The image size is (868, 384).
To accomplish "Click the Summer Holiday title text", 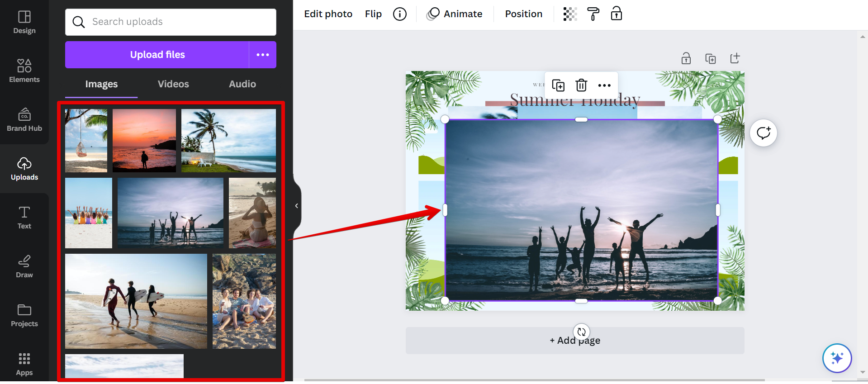I will tap(575, 100).
